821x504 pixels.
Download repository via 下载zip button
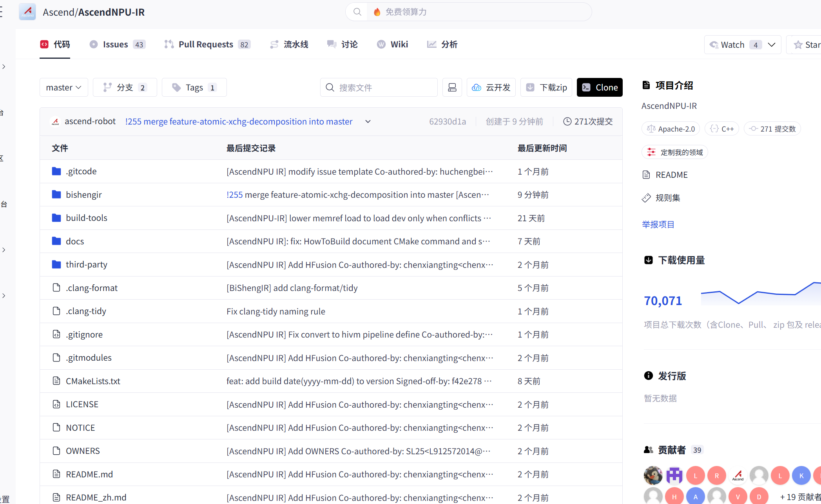click(x=546, y=87)
